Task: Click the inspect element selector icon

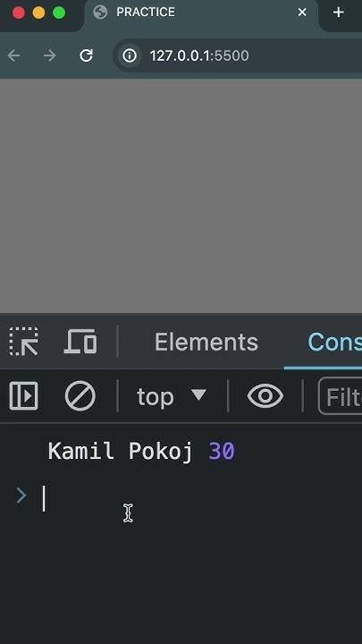Action: click(23, 342)
